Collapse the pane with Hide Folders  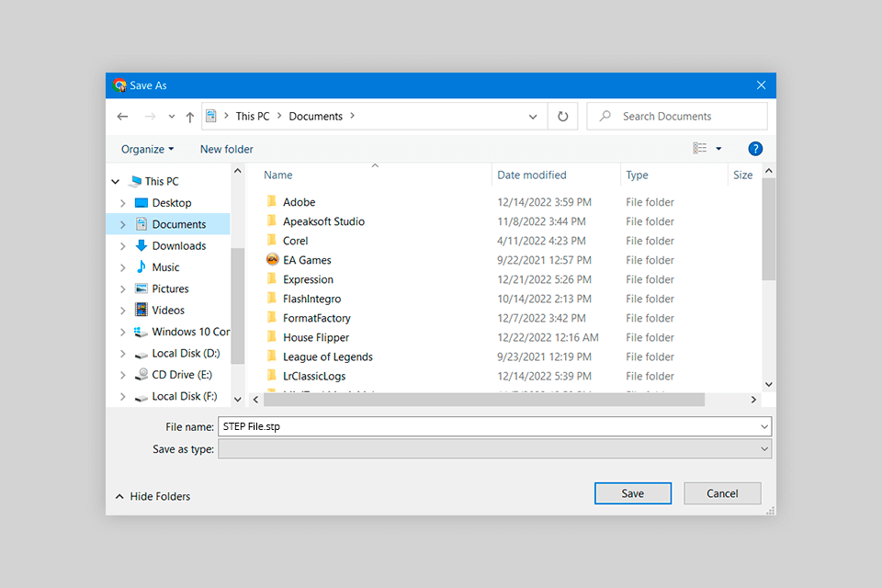coord(153,496)
